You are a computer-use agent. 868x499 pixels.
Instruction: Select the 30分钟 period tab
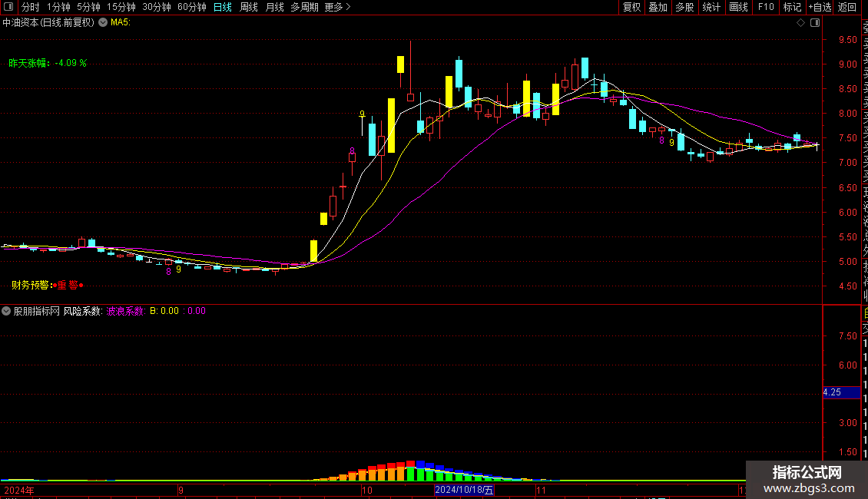tap(157, 7)
